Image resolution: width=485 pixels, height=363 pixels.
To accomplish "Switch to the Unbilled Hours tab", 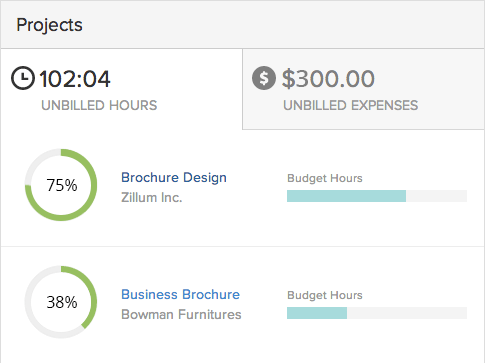I will click(122, 89).
